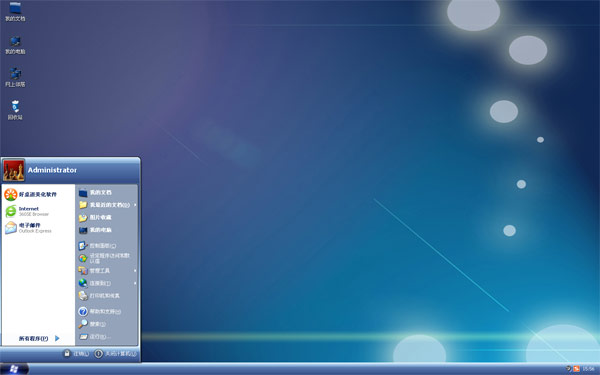600x375 pixels.
Task: Click the Administrator user name
Action: pyautogui.click(x=52, y=170)
